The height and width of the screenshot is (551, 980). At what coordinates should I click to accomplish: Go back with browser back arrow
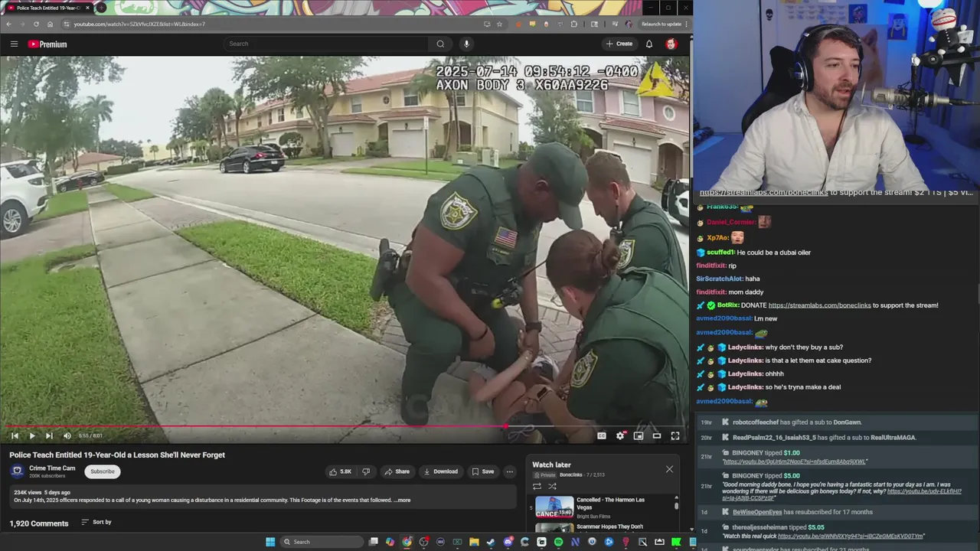coord(9,24)
